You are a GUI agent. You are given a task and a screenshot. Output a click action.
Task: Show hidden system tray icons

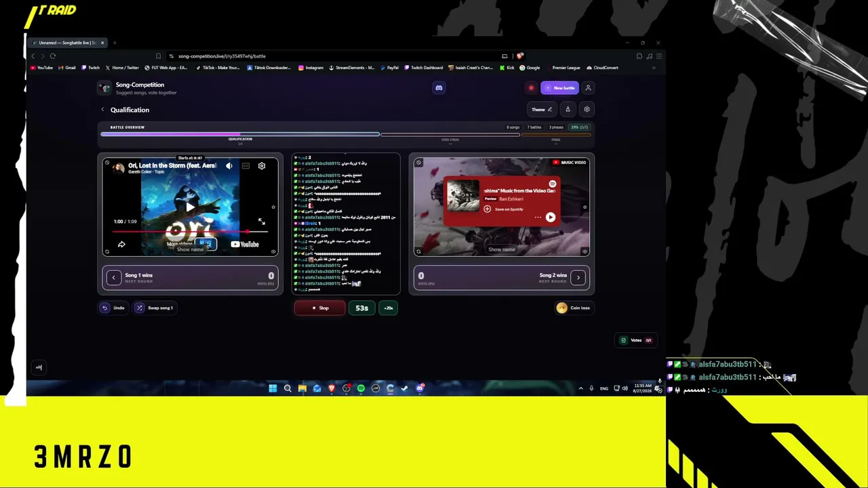(x=580, y=388)
